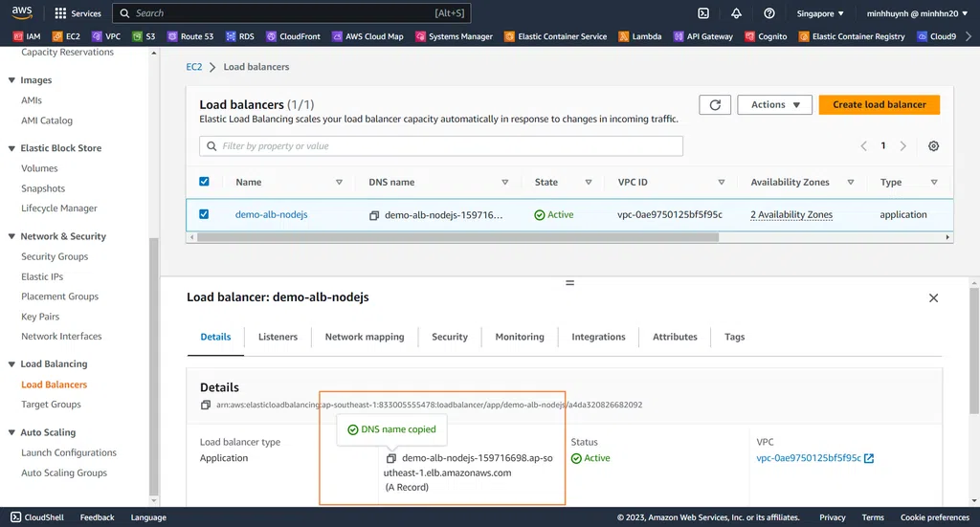980x527 pixels.
Task: Show more favorites chevron
Action: [969, 36]
